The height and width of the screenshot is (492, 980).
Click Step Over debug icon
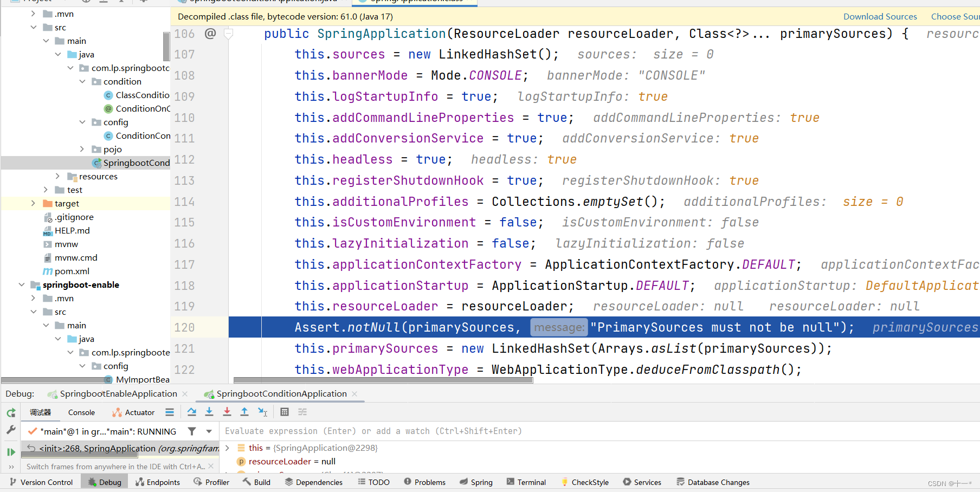(x=192, y=412)
